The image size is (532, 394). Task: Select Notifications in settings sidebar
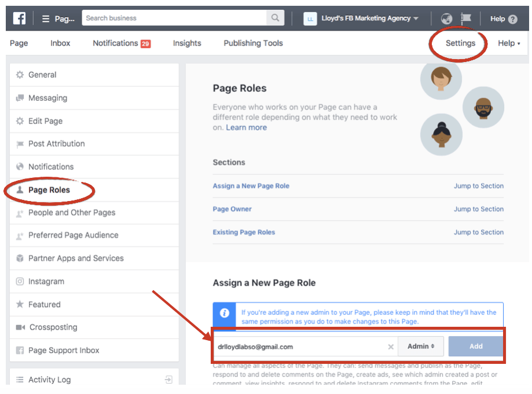[x=94, y=167]
